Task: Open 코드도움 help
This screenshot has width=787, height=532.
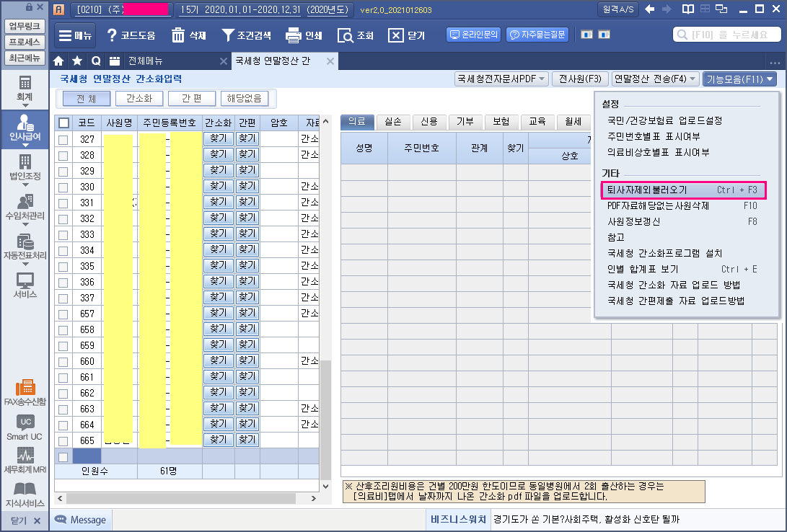Action: (131, 35)
